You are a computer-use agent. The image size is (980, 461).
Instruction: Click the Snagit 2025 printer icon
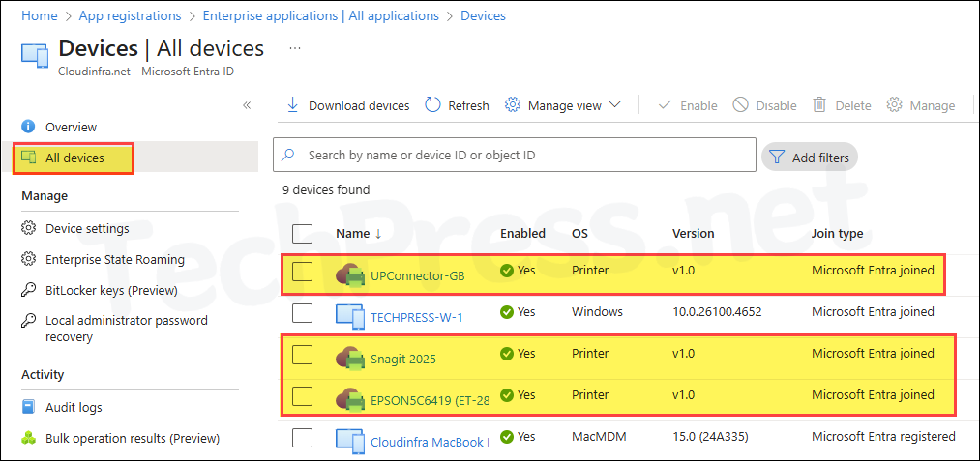pos(350,358)
